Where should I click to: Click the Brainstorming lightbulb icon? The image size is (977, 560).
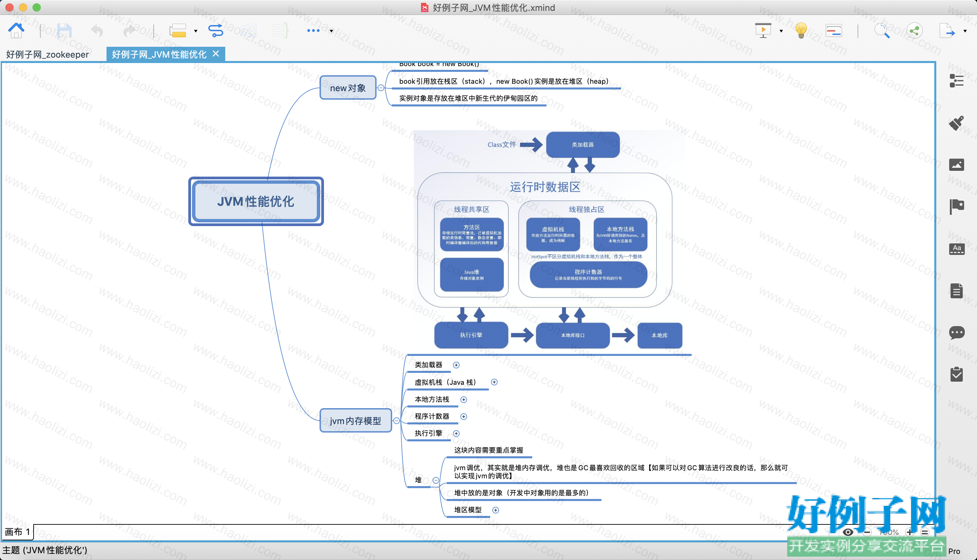[x=801, y=31]
